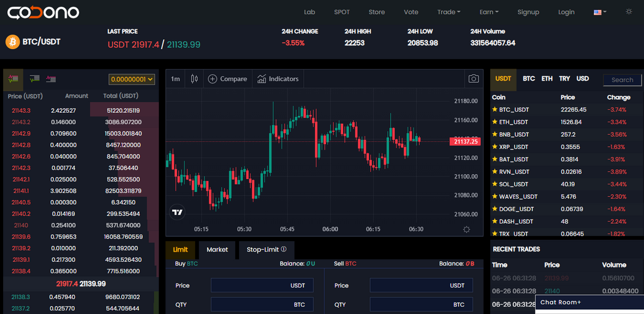The width and height of the screenshot is (644, 314).
Task: Click the Sell Price input field
Action: click(x=422, y=285)
